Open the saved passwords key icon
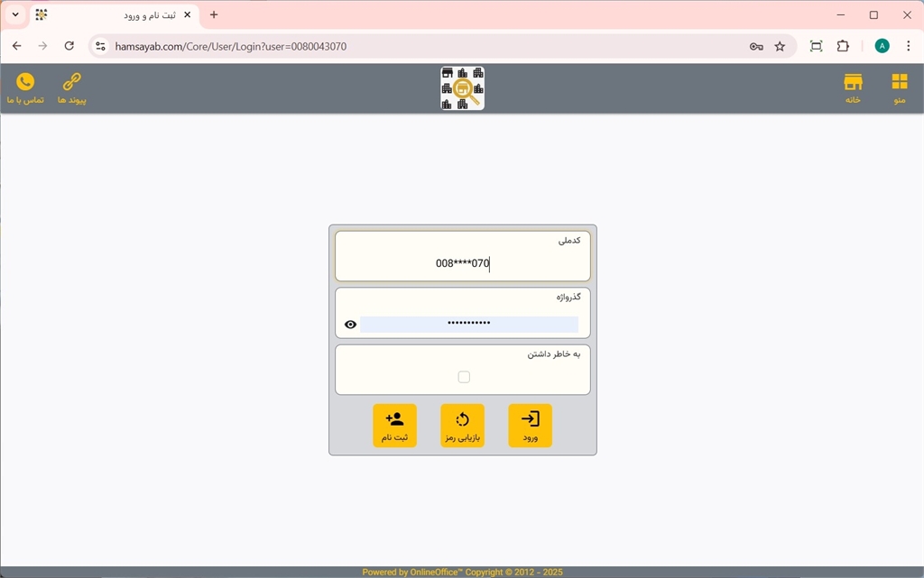924x578 pixels. 756,46
